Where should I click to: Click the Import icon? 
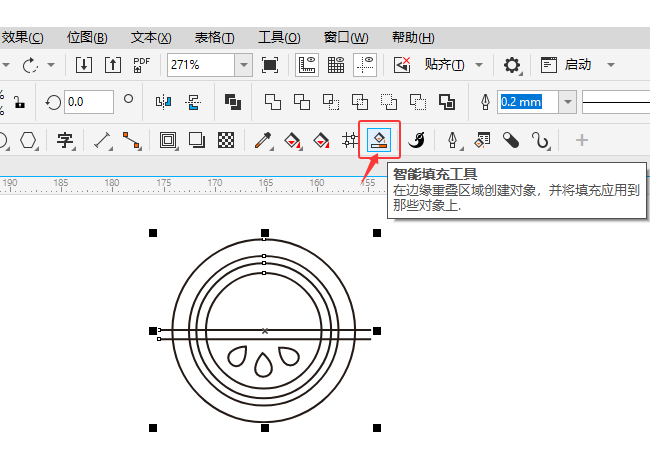pyautogui.click(x=84, y=65)
